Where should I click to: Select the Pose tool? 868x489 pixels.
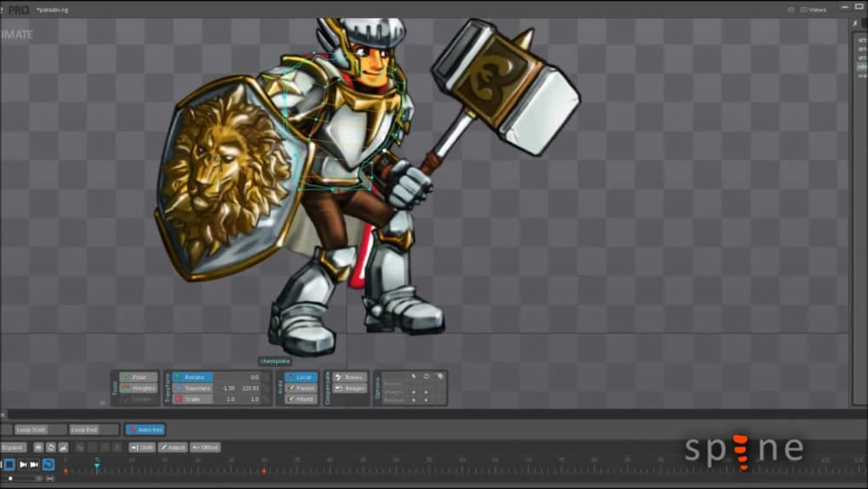[x=138, y=377]
